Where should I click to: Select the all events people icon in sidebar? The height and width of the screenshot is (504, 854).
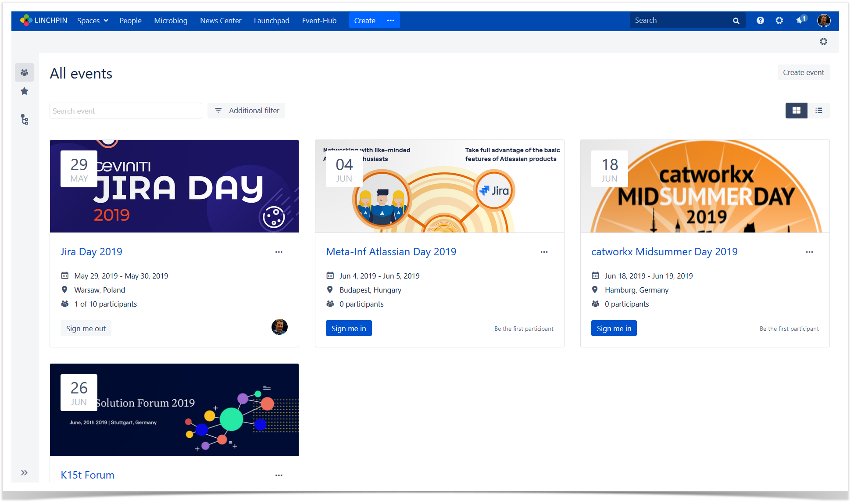(25, 72)
